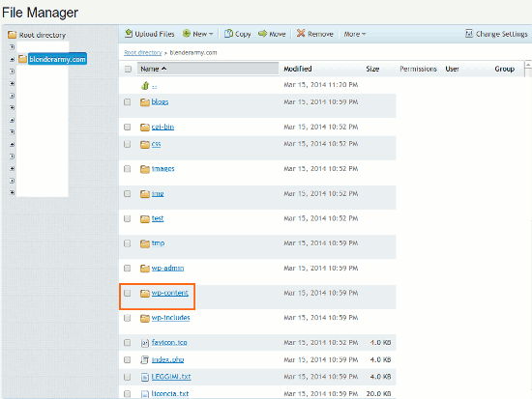Expand the last tree node in sidebar

click(x=12, y=192)
